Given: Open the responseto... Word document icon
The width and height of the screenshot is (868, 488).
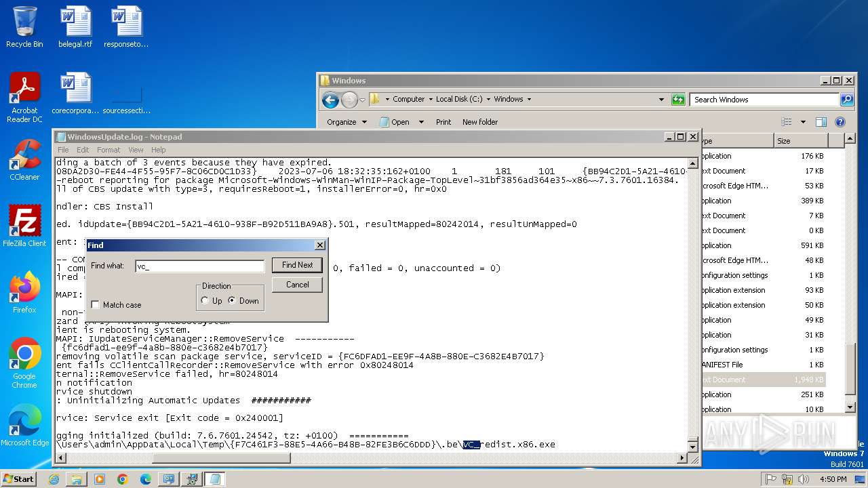Looking at the screenshot, I should pos(127,27).
